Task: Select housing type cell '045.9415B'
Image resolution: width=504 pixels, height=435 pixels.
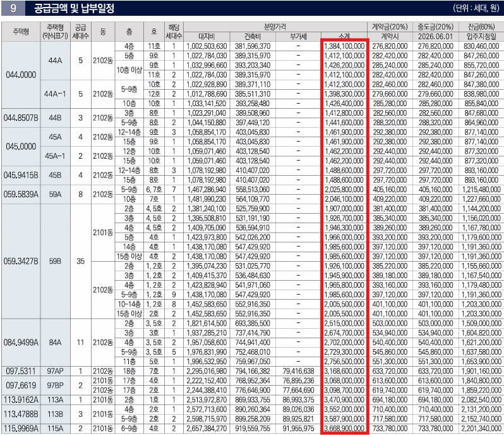Action: pos(21,175)
